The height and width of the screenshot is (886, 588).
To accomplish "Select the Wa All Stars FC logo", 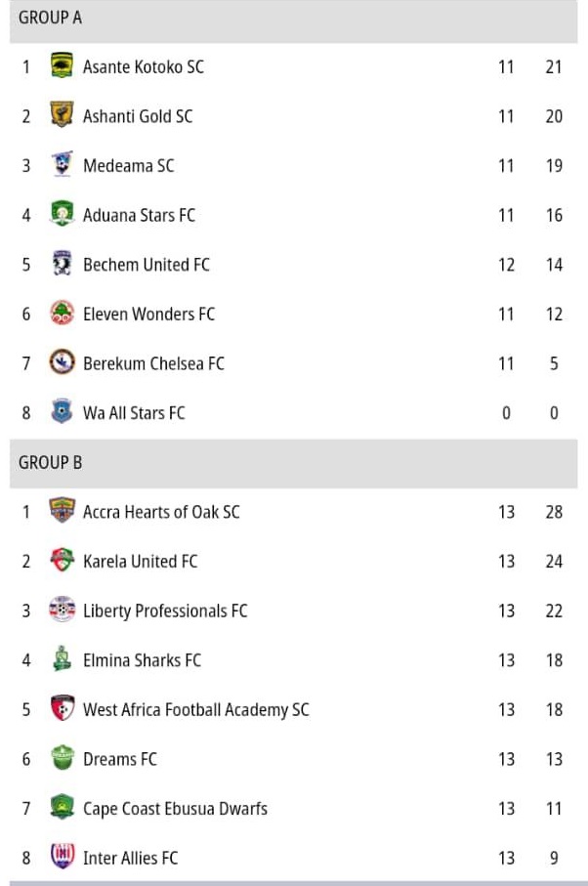I will [x=63, y=412].
